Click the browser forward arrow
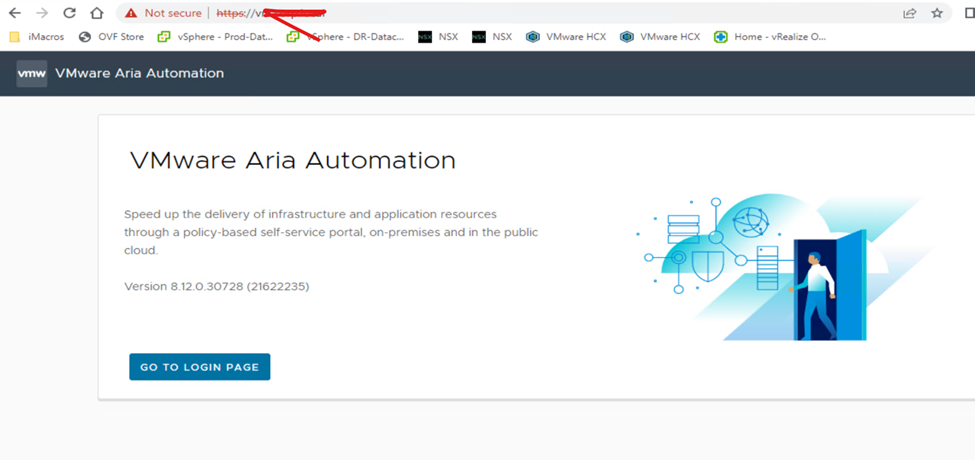The height and width of the screenshot is (460, 975). click(x=42, y=13)
